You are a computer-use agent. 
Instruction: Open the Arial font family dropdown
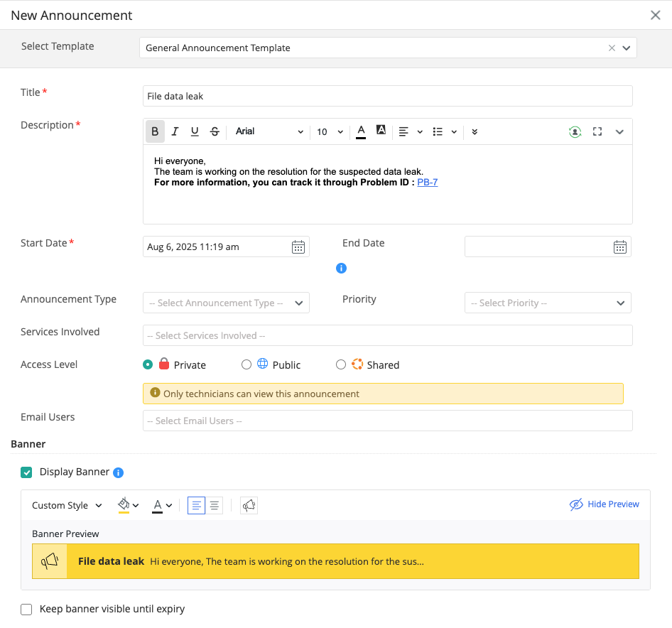click(x=269, y=131)
